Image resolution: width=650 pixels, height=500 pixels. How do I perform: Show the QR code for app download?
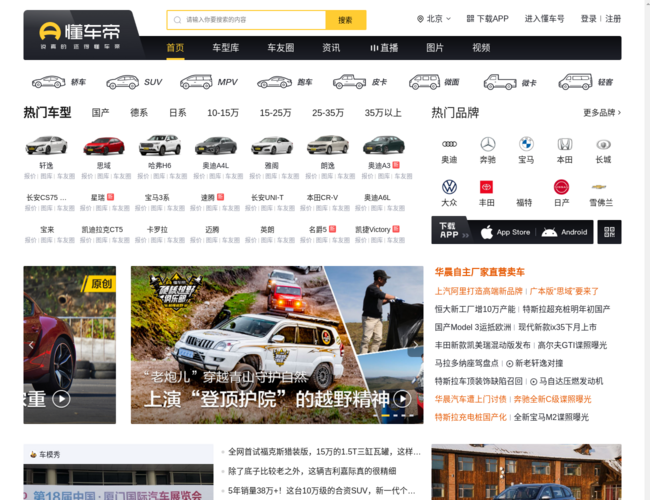pyautogui.click(x=609, y=232)
